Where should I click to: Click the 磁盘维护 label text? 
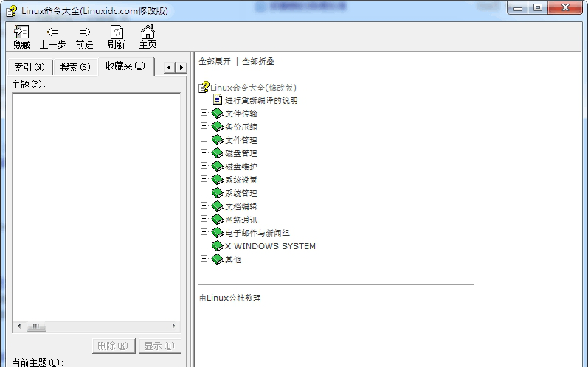coord(241,167)
